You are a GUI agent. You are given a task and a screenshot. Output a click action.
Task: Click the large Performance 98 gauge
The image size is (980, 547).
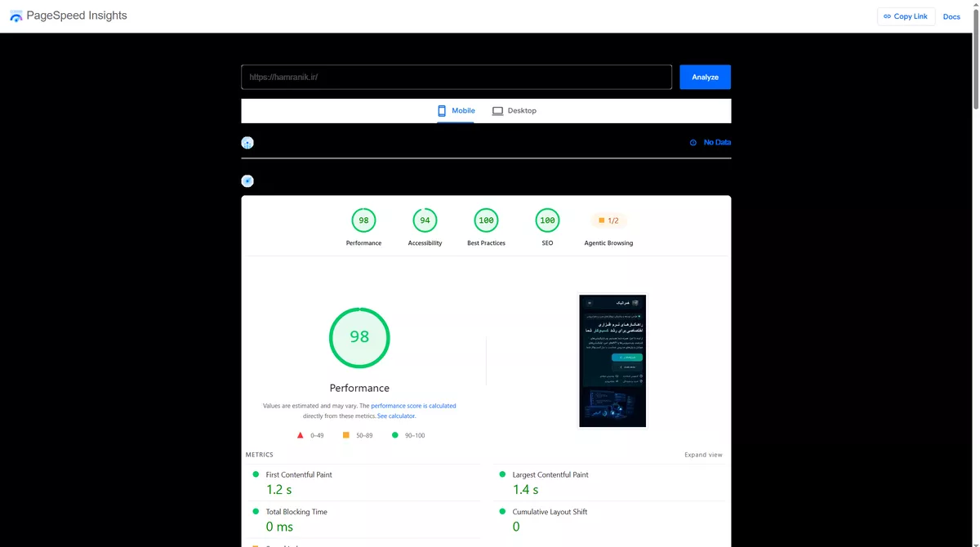[359, 337]
